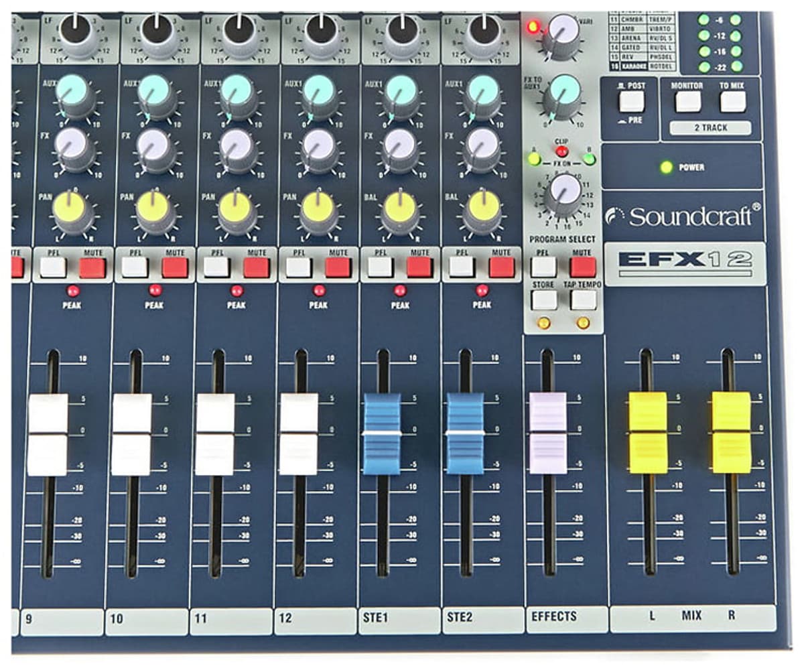This screenshot has height=672, width=804.
Task: Click the FX TO AUX1 cyan knob
Action: coord(563,95)
